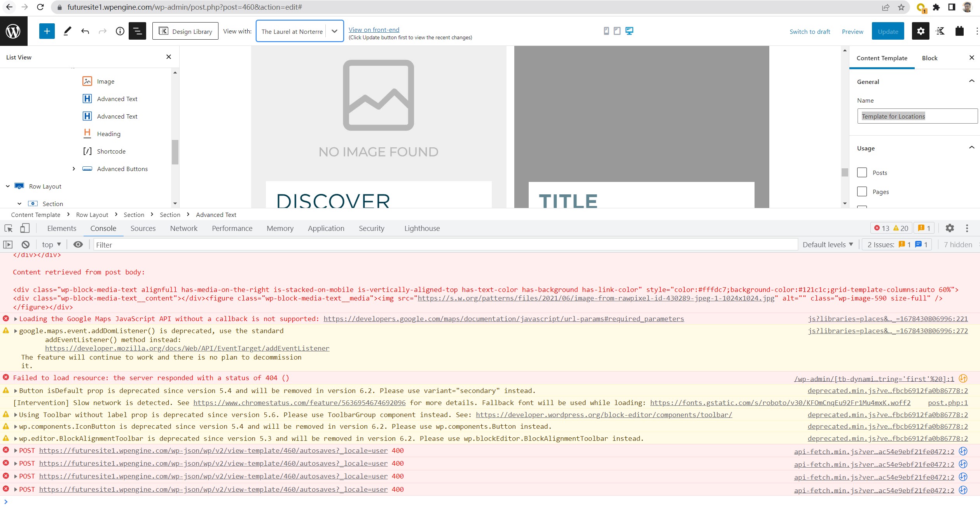980x510 pixels.
Task: Click the Update button
Action: [x=888, y=31]
